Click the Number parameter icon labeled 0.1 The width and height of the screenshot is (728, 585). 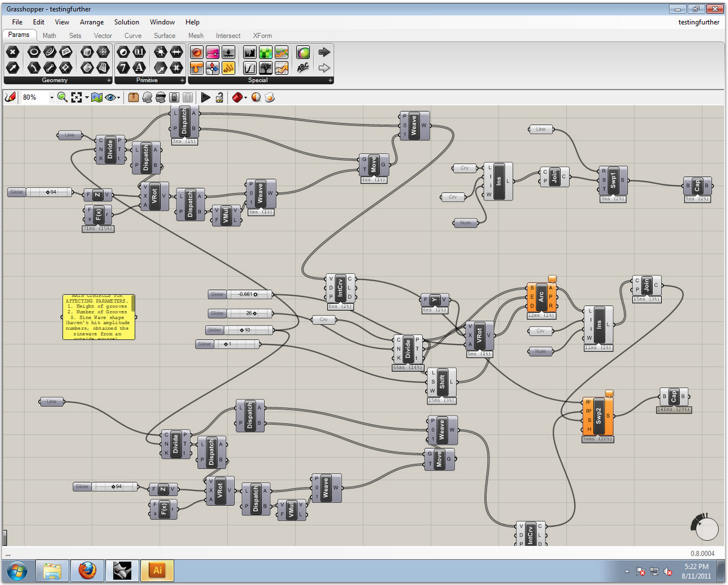(139, 52)
